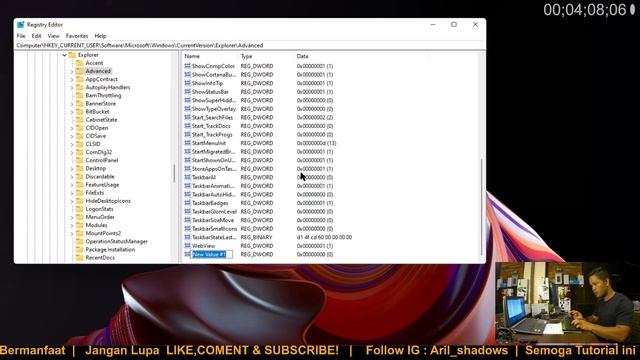640x360 pixels.
Task: Expand the ComDlg32 key
Action: (72, 152)
